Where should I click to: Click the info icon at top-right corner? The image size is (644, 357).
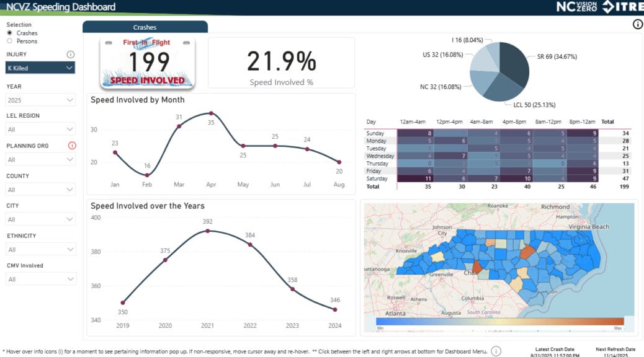637,25
